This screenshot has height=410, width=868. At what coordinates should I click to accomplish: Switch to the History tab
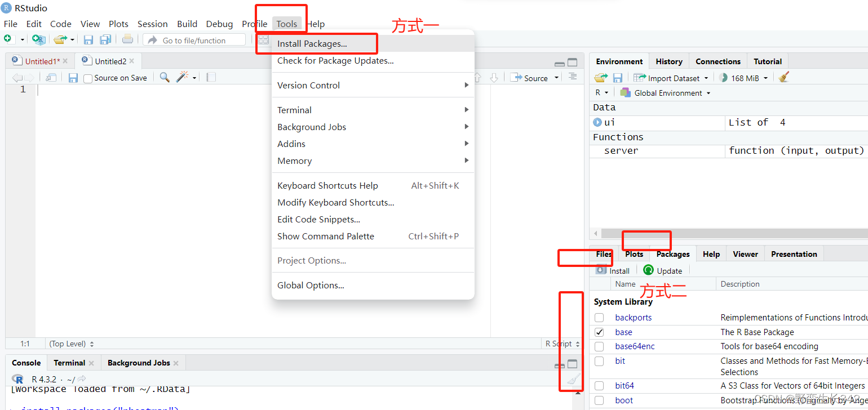coord(669,61)
